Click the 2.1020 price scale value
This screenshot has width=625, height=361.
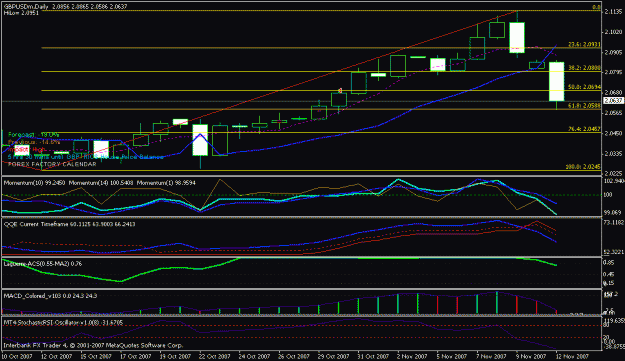pyautogui.click(x=613, y=32)
